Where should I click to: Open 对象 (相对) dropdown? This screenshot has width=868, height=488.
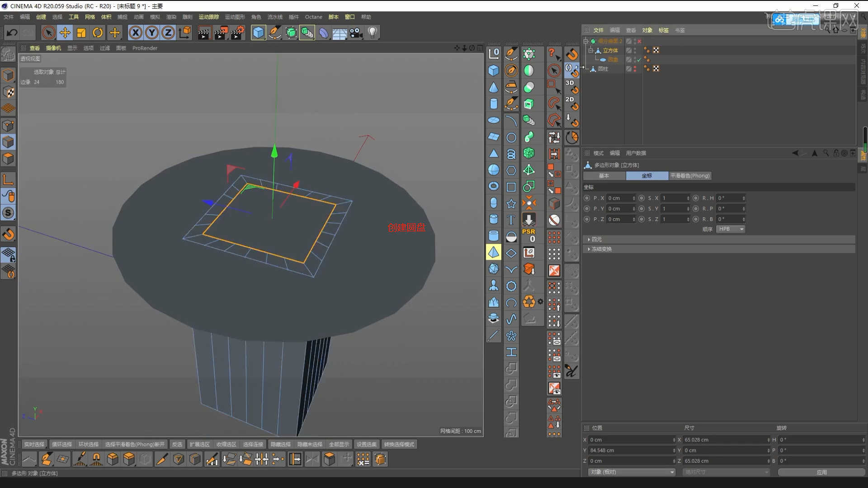(632, 472)
